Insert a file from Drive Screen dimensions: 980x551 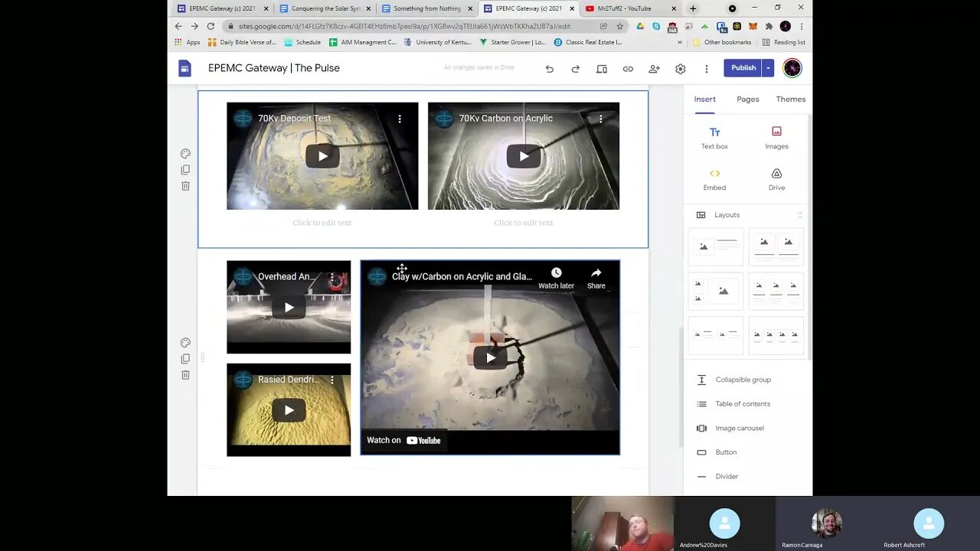tap(776, 180)
